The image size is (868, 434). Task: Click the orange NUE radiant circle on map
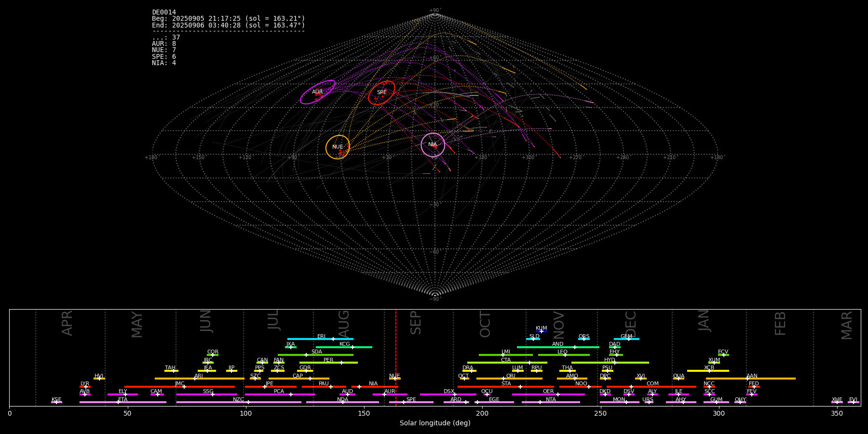coord(338,147)
